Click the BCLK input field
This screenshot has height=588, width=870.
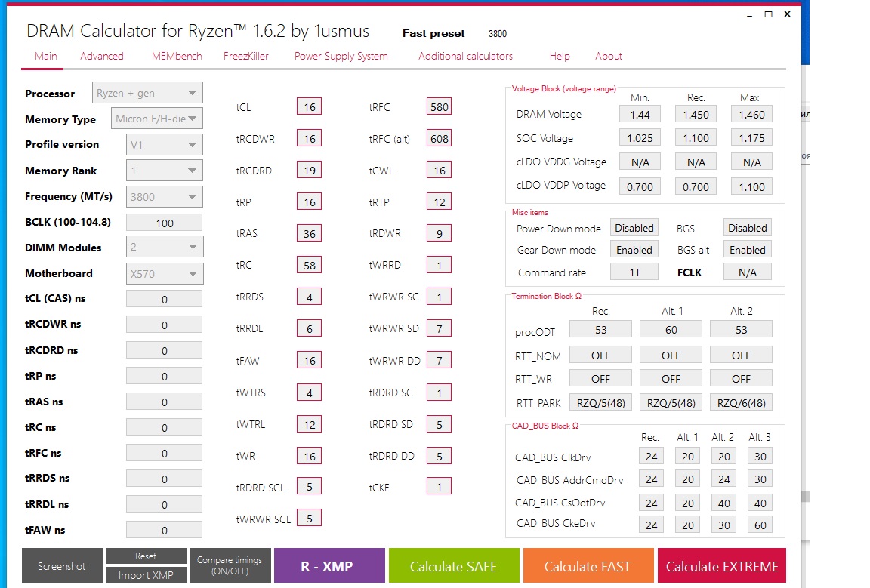164,223
